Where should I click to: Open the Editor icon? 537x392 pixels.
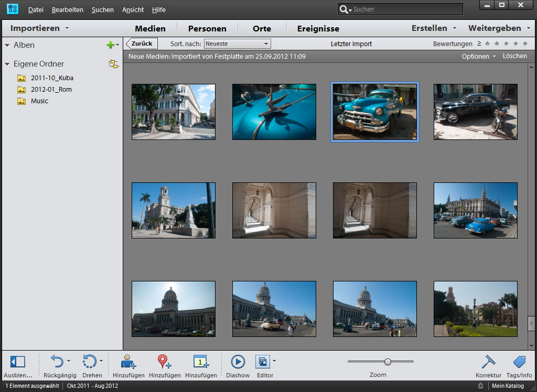(262, 362)
